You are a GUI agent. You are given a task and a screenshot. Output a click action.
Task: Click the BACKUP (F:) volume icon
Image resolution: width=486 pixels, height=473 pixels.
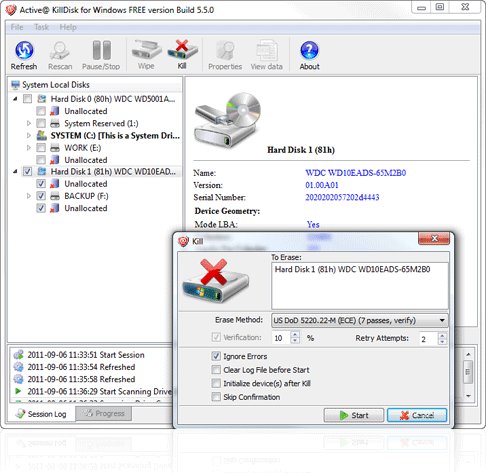coord(55,196)
